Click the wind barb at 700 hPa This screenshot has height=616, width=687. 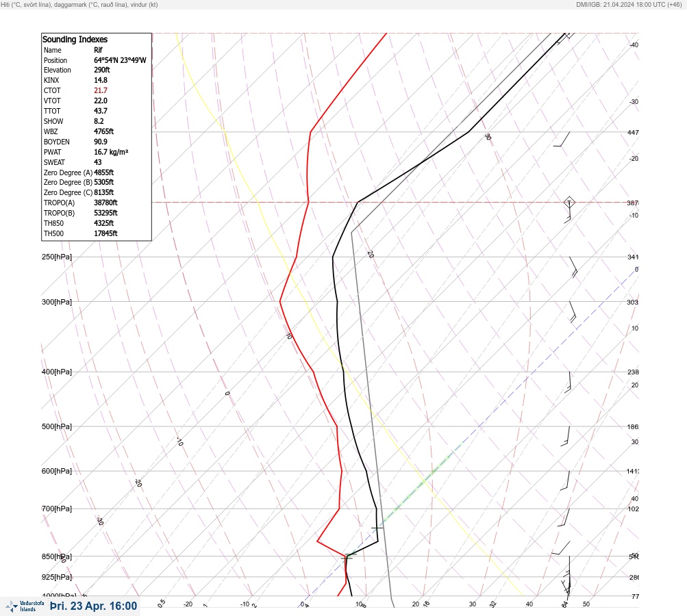[x=564, y=518]
